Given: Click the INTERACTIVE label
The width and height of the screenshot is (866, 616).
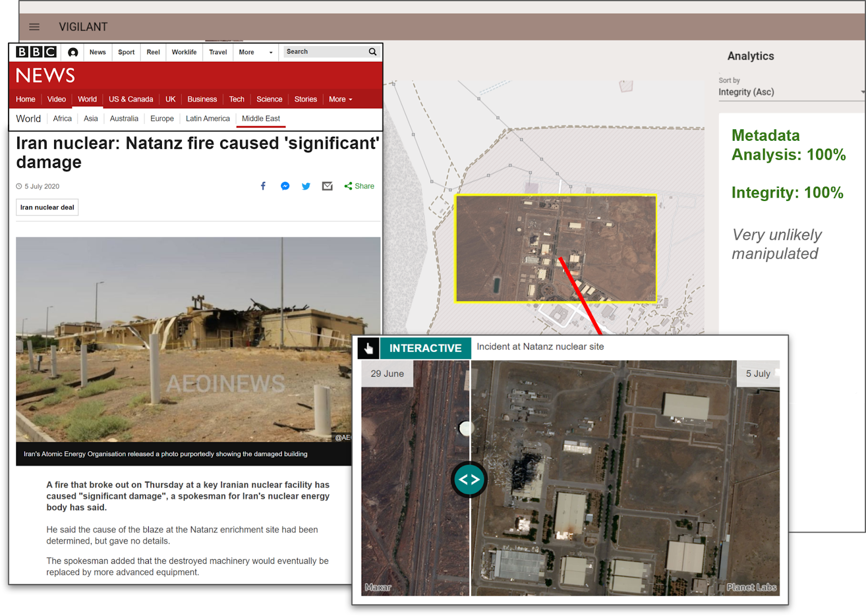Looking at the screenshot, I should (x=425, y=348).
